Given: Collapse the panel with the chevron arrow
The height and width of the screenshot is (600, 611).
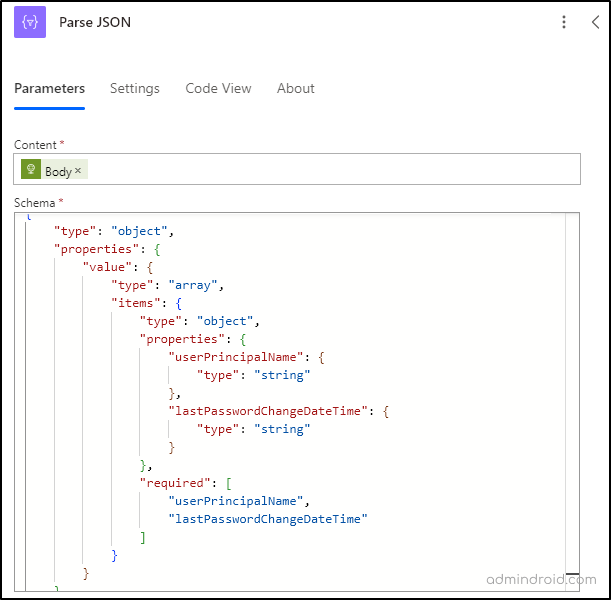Looking at the screenshot, I should pos(595,22).
